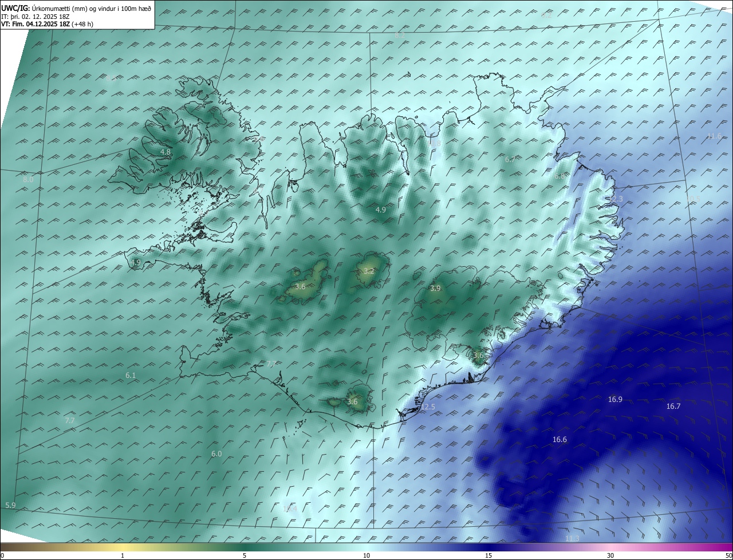Screen dimensions: 733x560
Task: Click the 5 tick label on the color scale
Action: pyautogui.click(x=245, y=556)
